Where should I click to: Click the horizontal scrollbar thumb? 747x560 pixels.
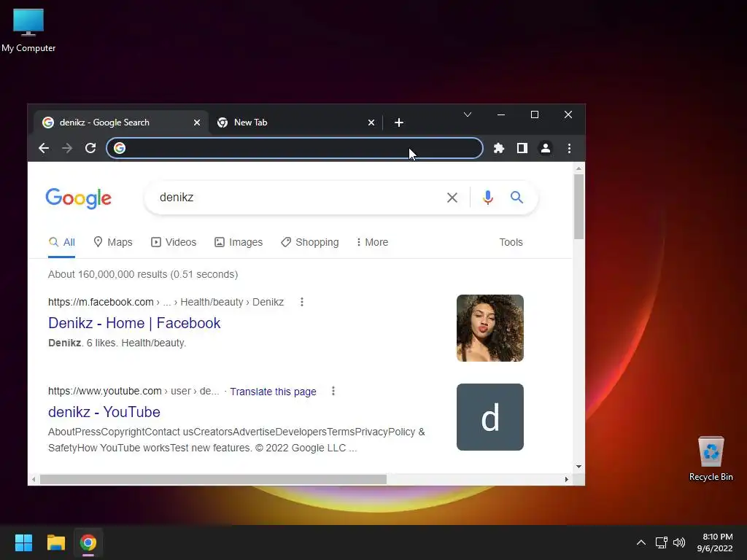(x=213, y=479)
